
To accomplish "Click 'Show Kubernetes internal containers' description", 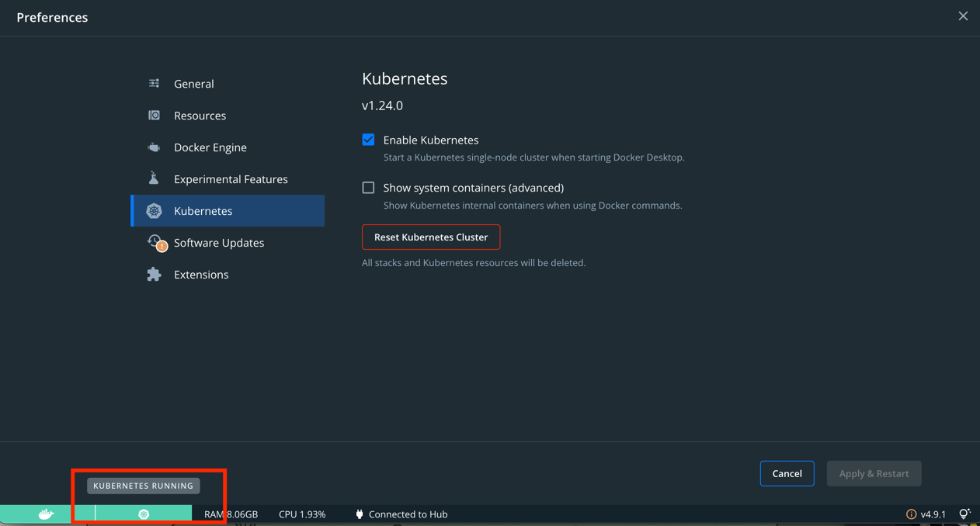I will pos(533,206).
